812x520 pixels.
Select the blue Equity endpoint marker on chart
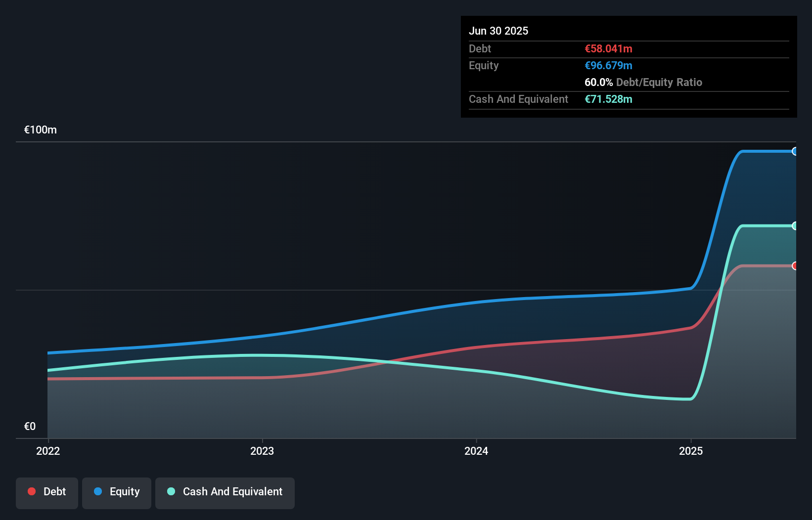(795, 151)
